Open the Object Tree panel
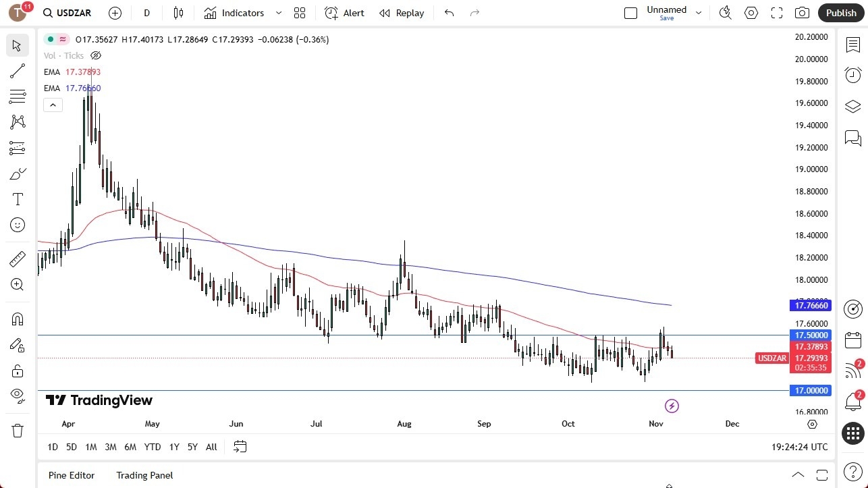 (852, 106)
